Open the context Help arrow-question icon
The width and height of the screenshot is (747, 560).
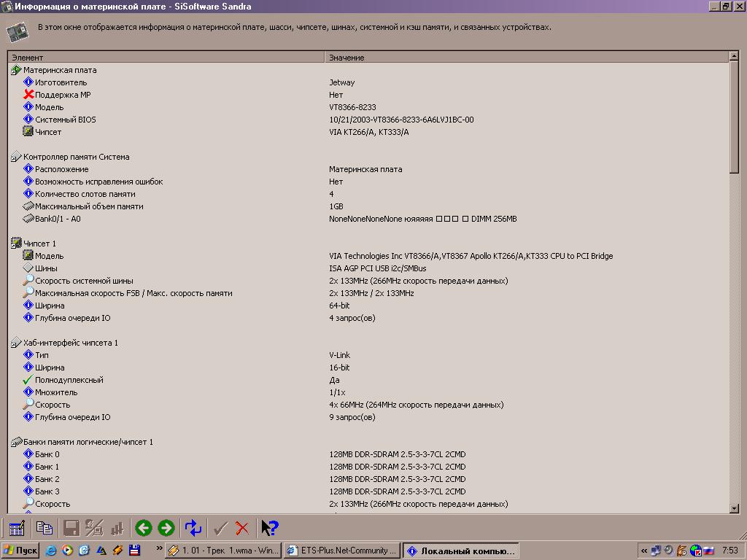point(270,528)
